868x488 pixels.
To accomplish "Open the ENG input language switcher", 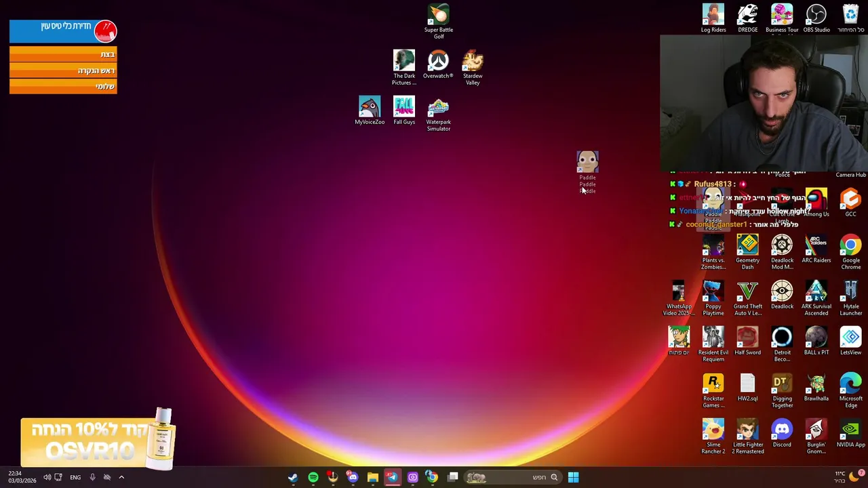I will click(x=75, y=477).
